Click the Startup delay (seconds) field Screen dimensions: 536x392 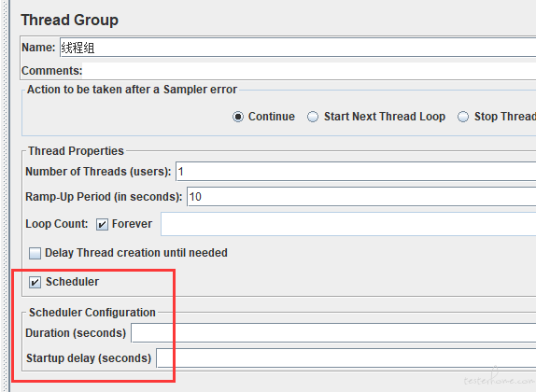point(346,358)
